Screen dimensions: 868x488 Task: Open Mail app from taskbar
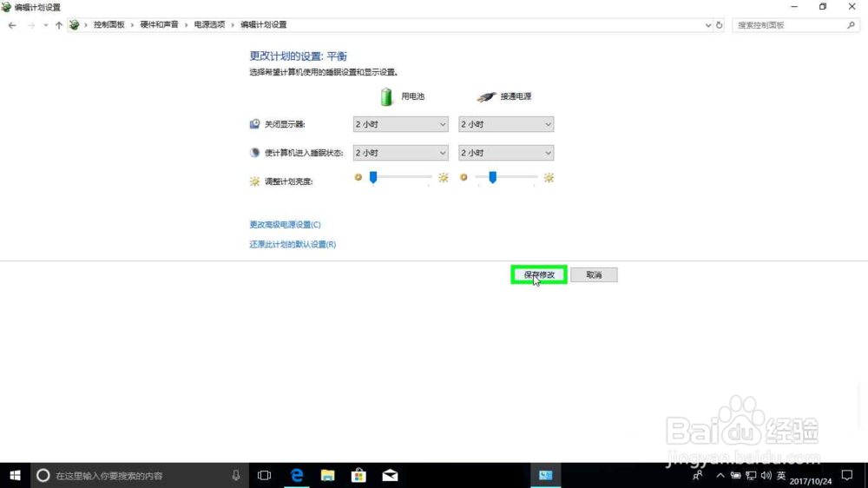tap(390, 475)
